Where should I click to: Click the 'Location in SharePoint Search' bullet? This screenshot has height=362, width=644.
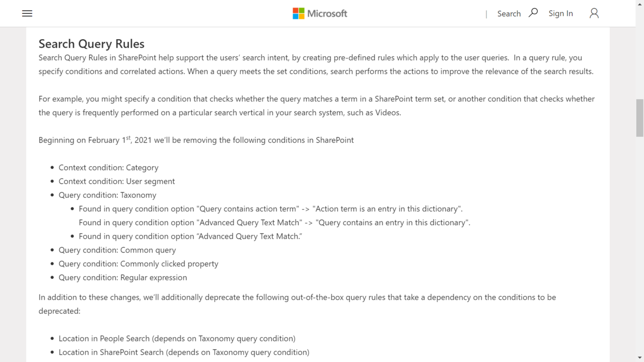[x=184, y=352]
